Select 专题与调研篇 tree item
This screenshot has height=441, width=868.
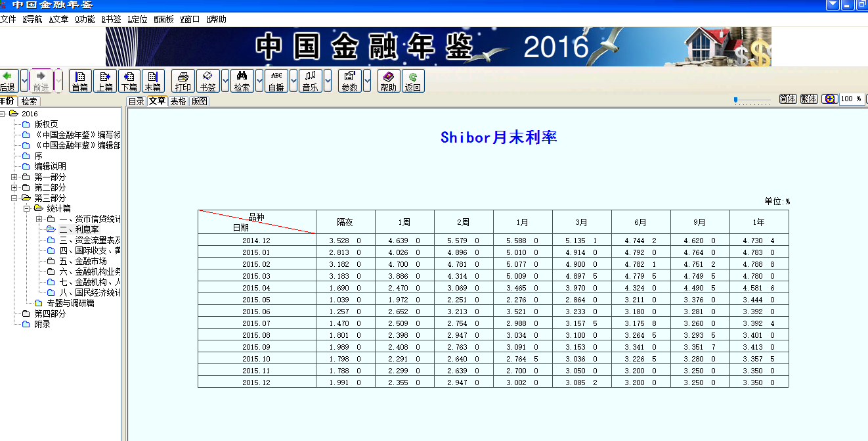70,303
